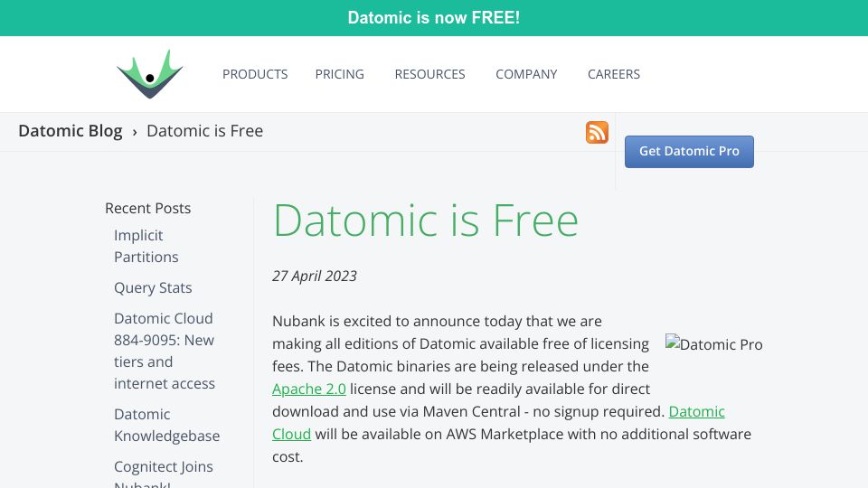Image resolution: width=868 pixels, height=488 pixels.
Task: Follow the Apache 2.0 license link
Action: pos(309,389)
